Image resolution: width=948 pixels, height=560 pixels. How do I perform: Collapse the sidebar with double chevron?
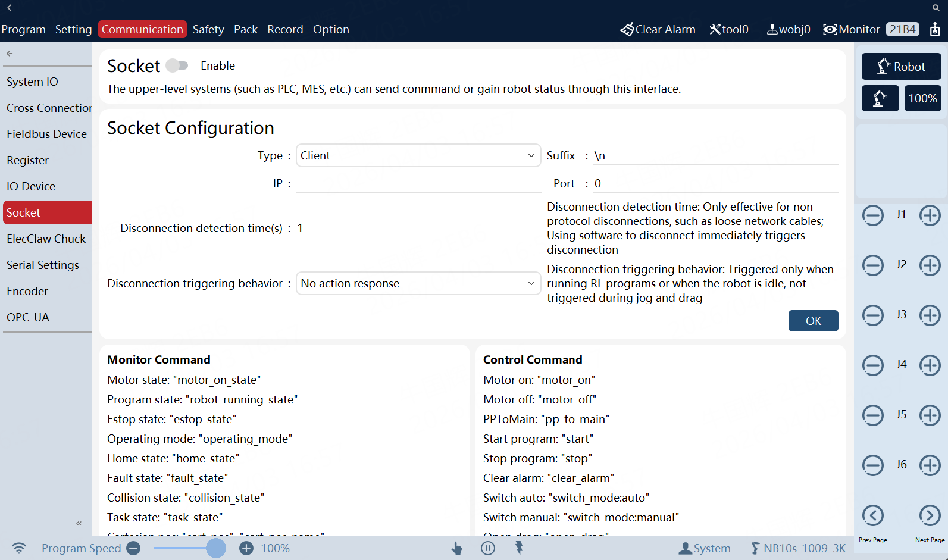79,523
